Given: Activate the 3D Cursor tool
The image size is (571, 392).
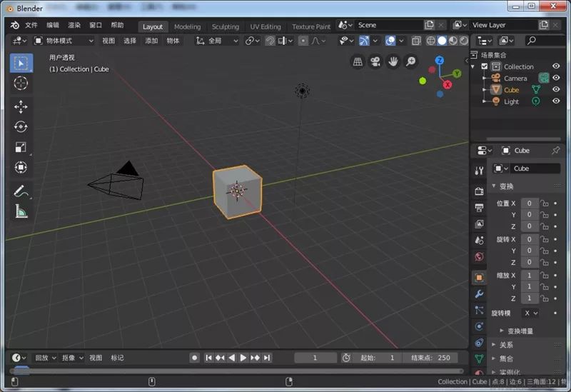Looking at the screenshot, I should point(21,84).
